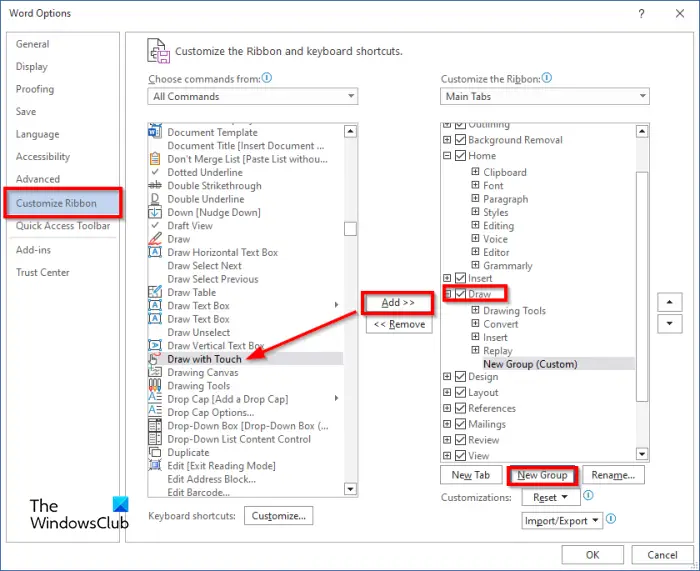Click the Duplicate command icon
700x571 pixels.
pos(154,452)
